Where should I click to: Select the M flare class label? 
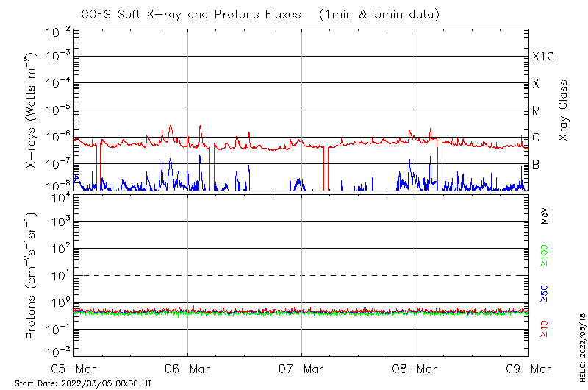(x=537, y=110)
